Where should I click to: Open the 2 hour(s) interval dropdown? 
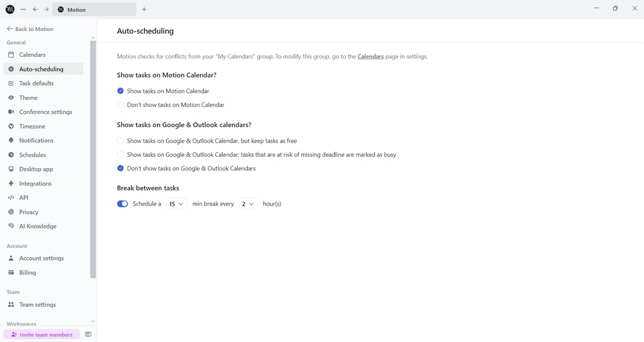[248, 204]
